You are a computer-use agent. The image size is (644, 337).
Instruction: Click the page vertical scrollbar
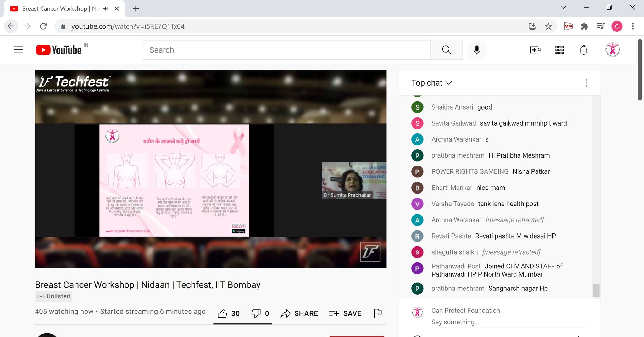pos(640,70)
